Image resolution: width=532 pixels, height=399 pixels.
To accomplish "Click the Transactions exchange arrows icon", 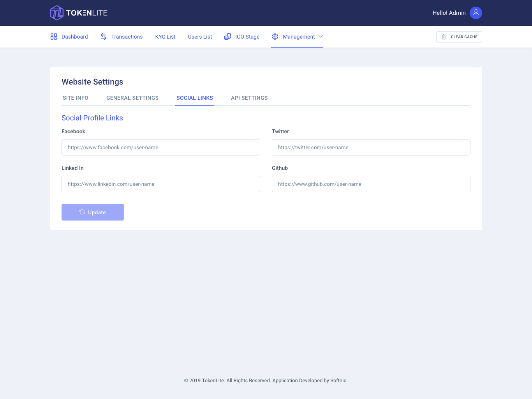I will (x=103, y=36).
